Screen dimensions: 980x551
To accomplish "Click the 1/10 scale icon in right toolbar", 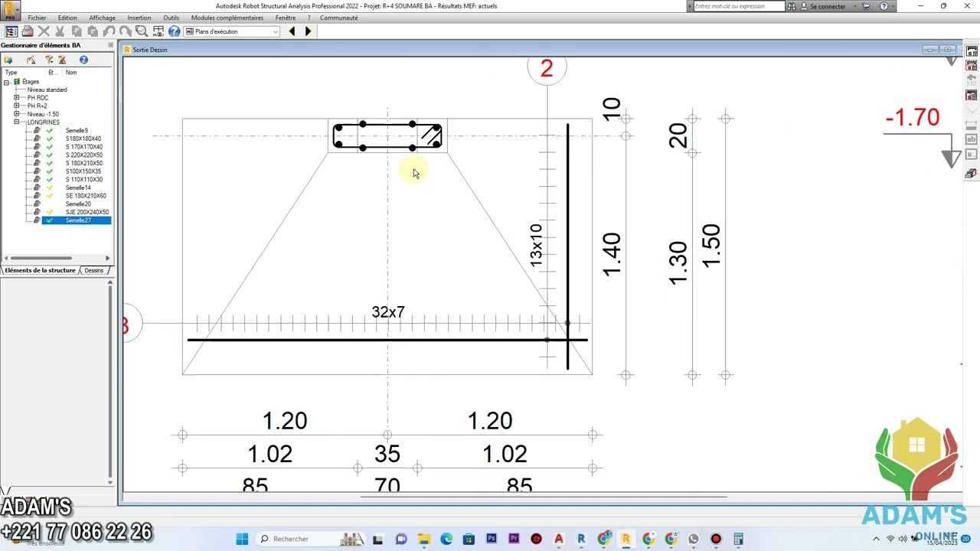I will [x=971, y=80].
